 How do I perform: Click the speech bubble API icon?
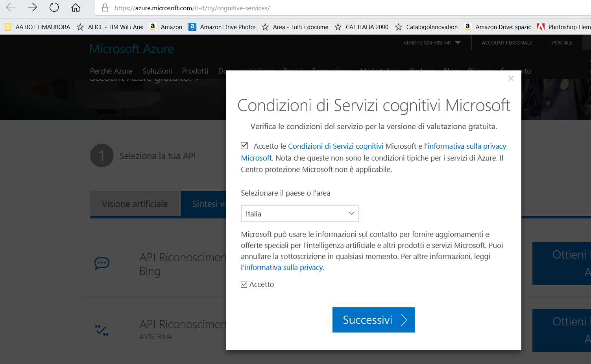(102, 263)
